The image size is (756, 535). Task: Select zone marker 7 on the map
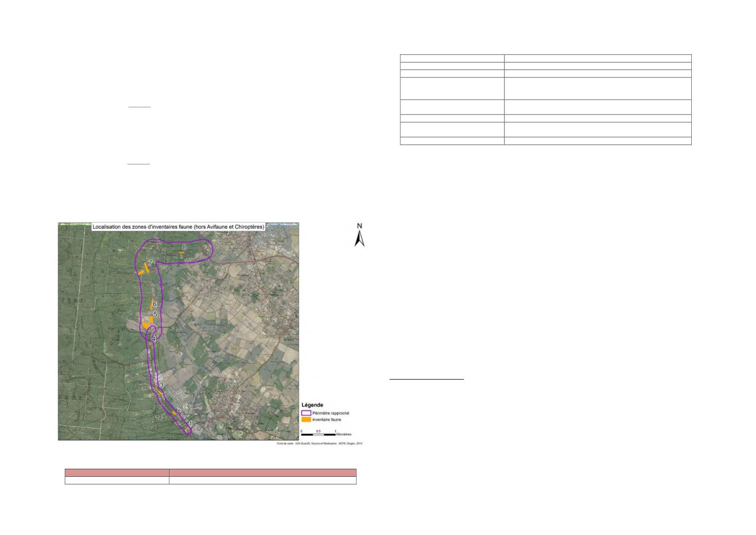(150, 263)
